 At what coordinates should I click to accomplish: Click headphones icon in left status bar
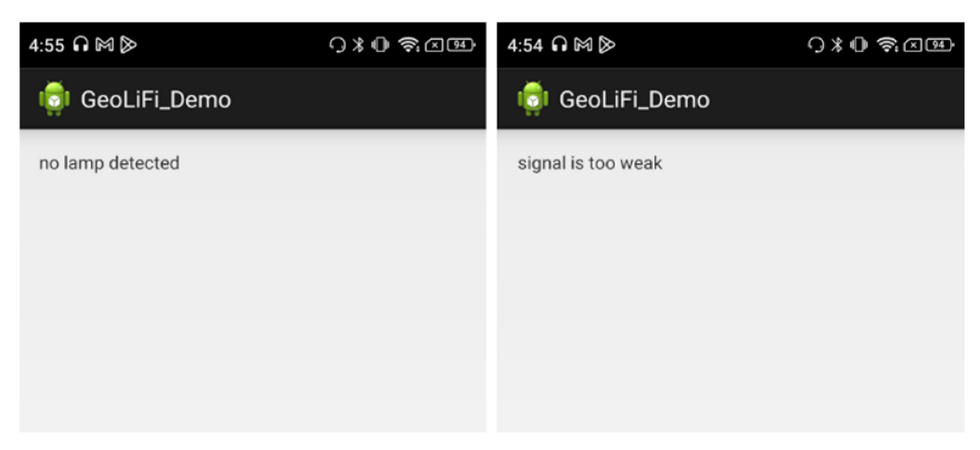point(81,44)
